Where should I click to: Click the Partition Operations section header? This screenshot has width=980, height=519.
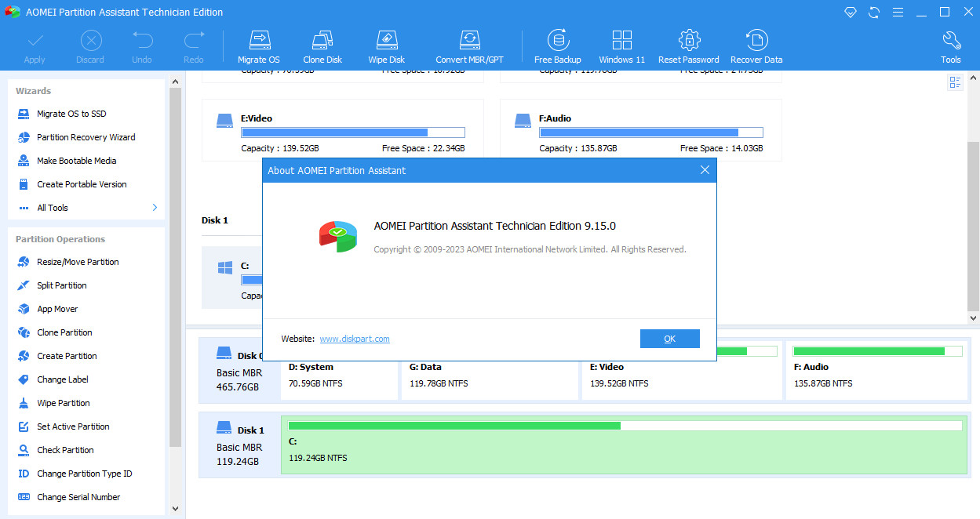pos(60,239)
